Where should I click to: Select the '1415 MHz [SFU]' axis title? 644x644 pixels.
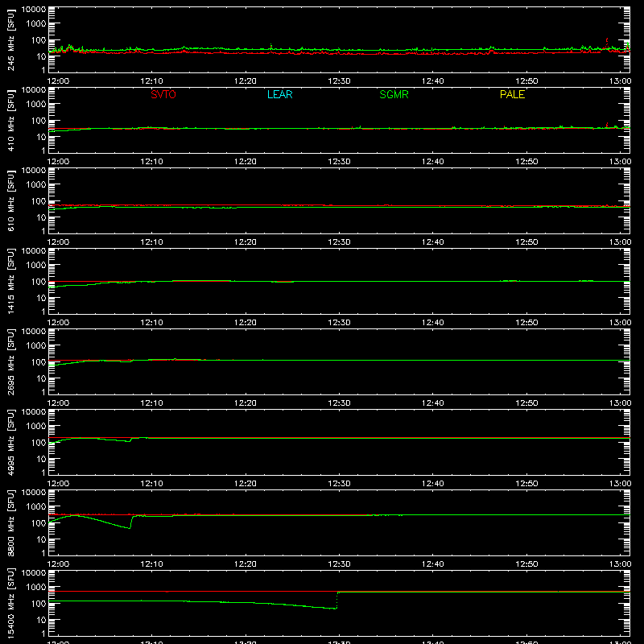pyautogui.click(x=11, y=281)
